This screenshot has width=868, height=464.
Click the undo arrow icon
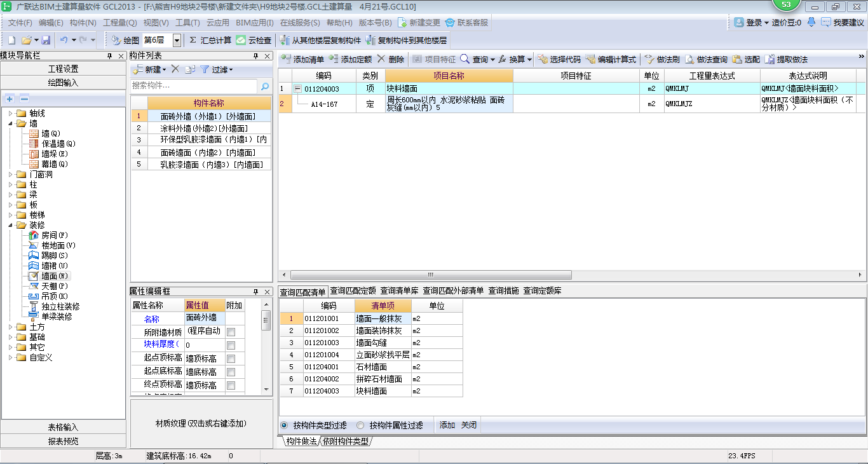coord(64,40)
